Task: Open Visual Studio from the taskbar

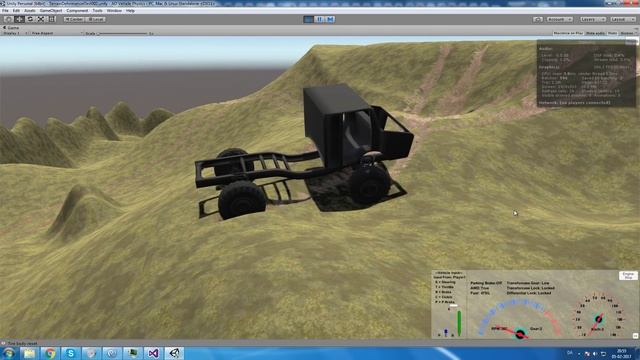Action: pos(153,353)
